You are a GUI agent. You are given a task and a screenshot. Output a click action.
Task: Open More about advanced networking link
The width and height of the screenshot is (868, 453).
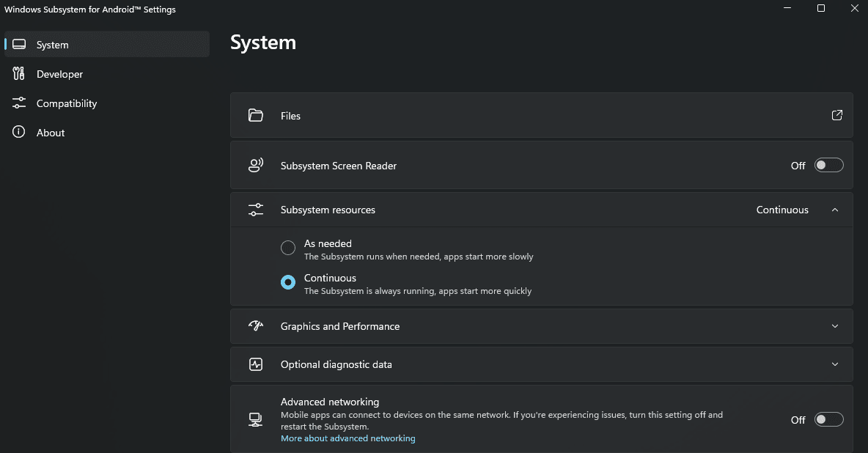347,438
